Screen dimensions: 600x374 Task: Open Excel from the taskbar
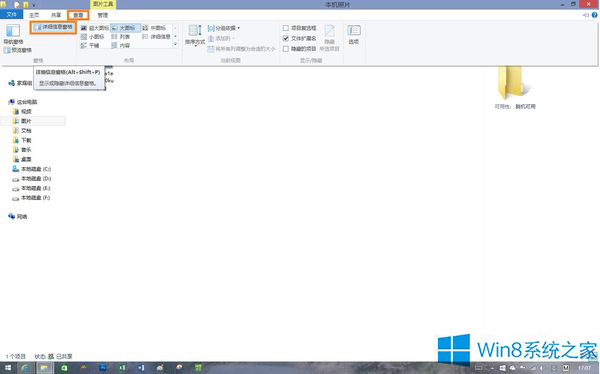click(122, 368)
